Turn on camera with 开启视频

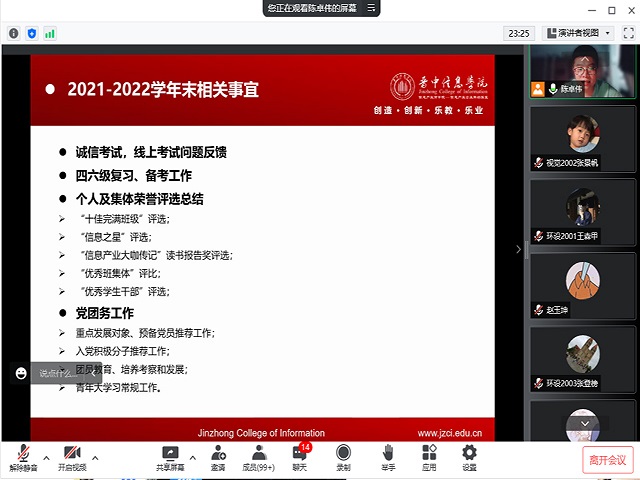(72, 458)
